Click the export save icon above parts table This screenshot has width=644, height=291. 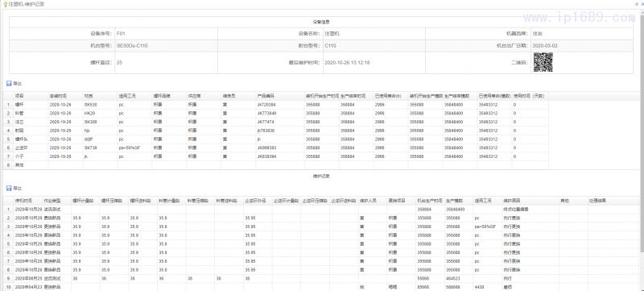point(9,84)
